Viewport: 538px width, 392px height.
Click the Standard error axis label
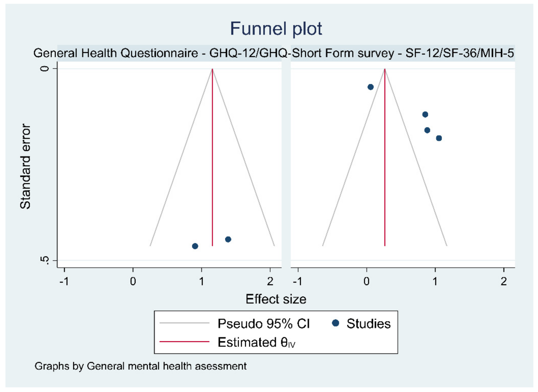click(25, 166)
